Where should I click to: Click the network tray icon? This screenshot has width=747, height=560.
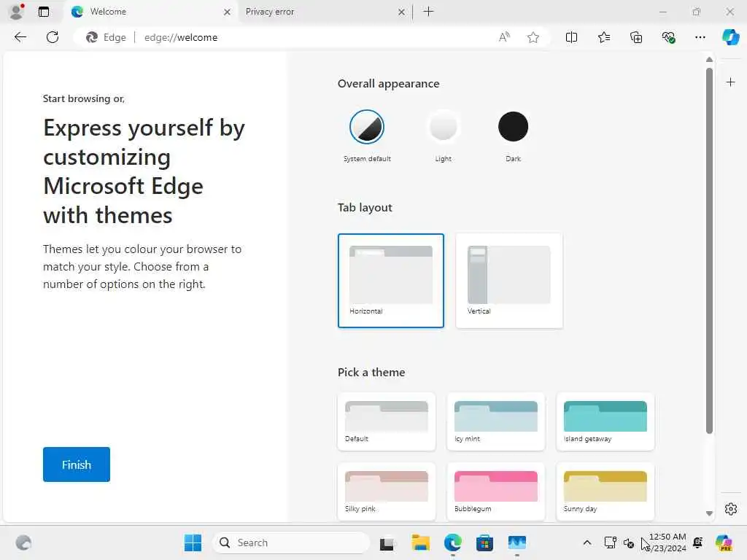click(x=611, y=542)
